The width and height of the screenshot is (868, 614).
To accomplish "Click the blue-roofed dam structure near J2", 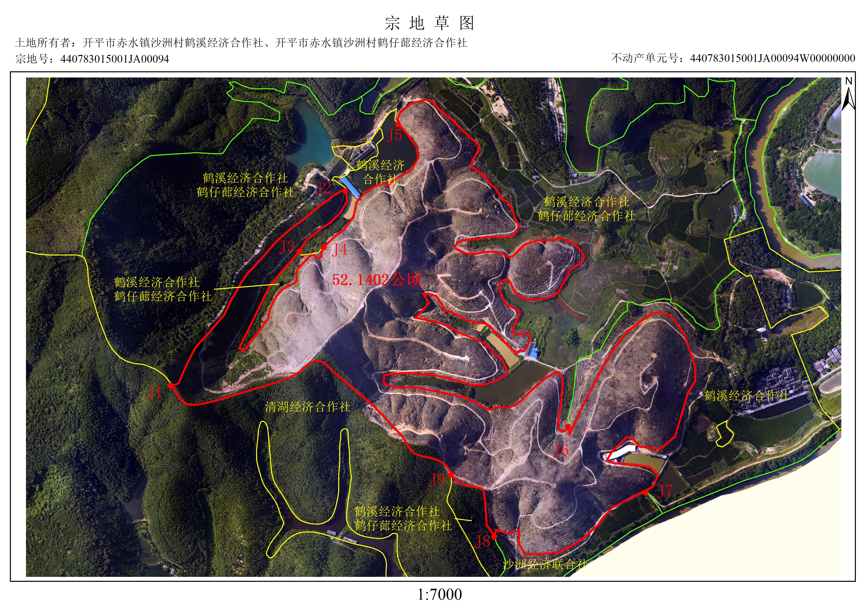I will 350,187.
